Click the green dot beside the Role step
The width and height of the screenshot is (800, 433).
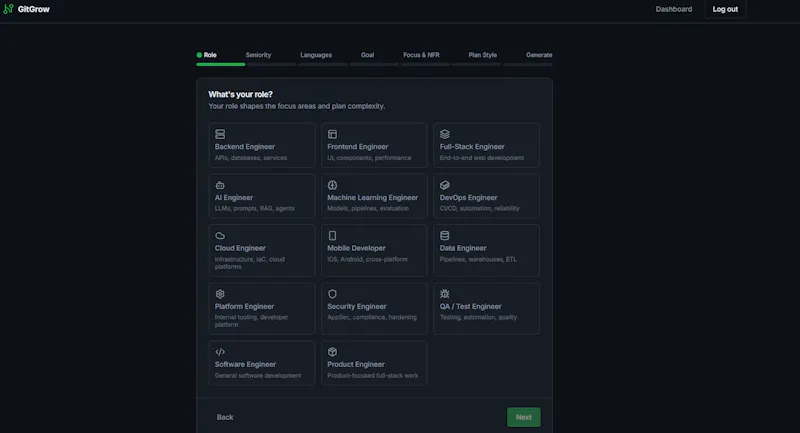click(x=199, y=55)
